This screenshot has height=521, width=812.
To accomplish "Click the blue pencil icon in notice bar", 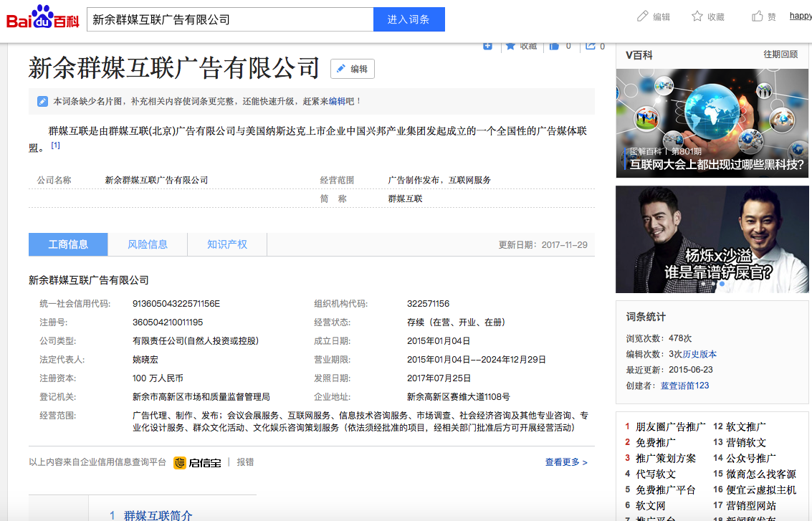I will 43,102.
